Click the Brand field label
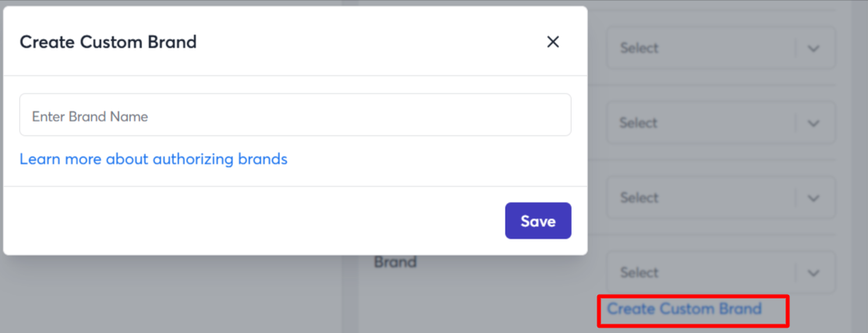Viewport: 868px width, 333px height. [x=395, y=262]
